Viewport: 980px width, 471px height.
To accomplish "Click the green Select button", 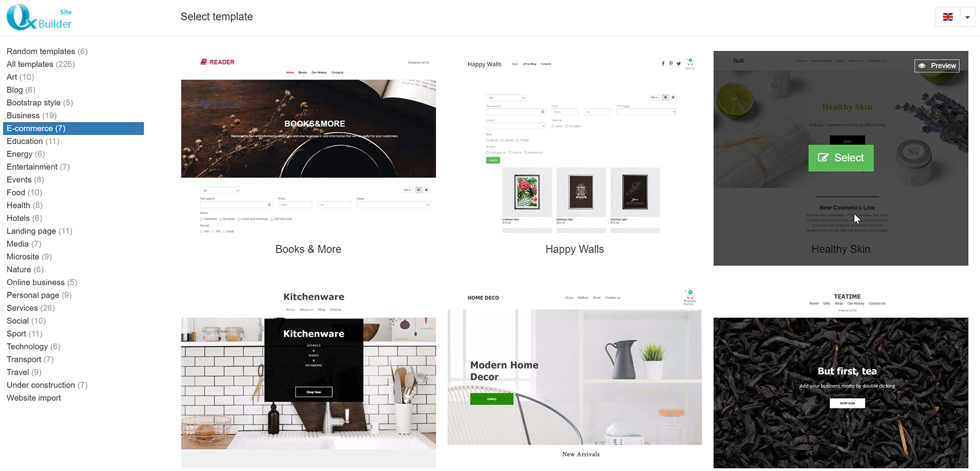I will point(841,158).
